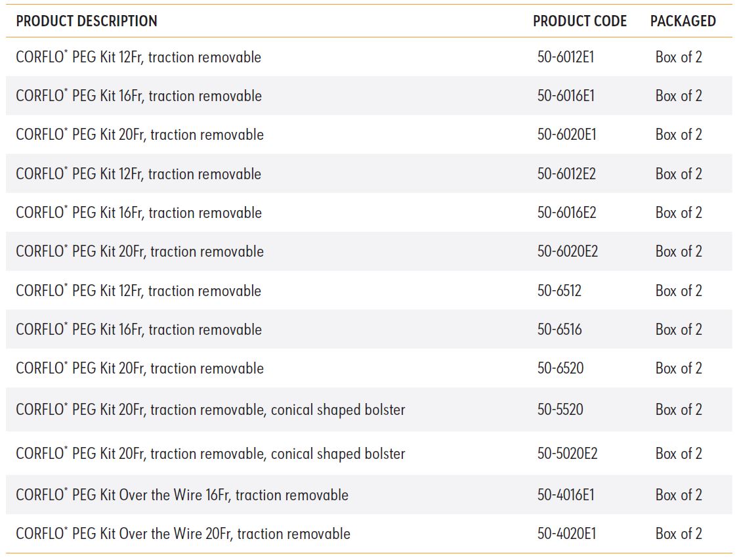Click 'Box of 2' in the 50-6012E1 row
This screenshot has height=560, width=739.
679,57
